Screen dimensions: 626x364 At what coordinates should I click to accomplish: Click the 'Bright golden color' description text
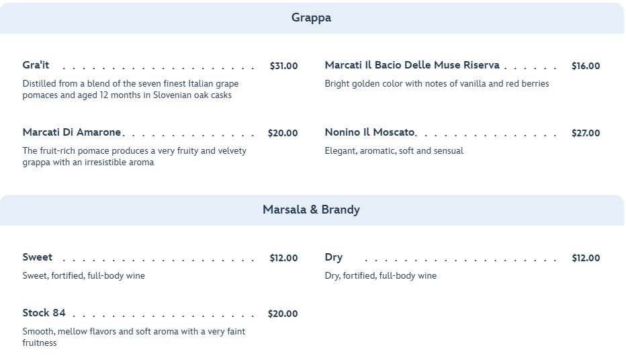point(437,84)
